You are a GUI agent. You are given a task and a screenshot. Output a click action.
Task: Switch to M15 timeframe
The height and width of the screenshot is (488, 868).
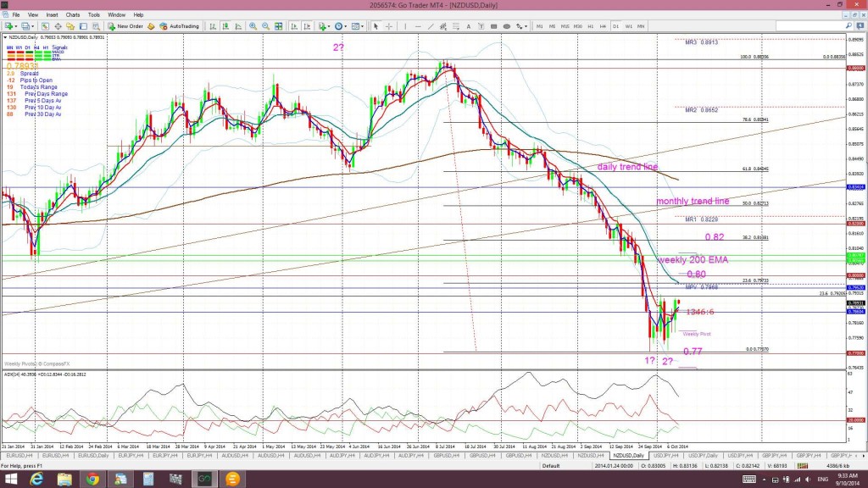(x=565, y=26)
